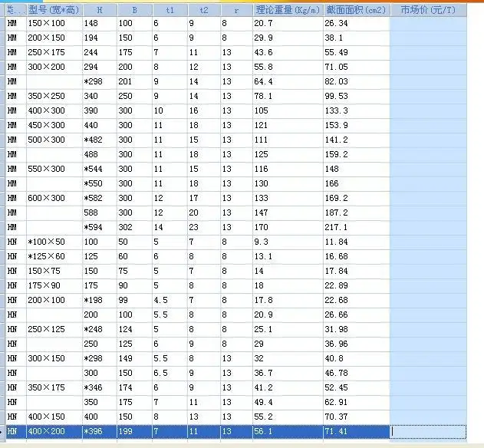This screenshot has width=484, height=448.
Task: Click H value *198
Action: coord(94,300)
